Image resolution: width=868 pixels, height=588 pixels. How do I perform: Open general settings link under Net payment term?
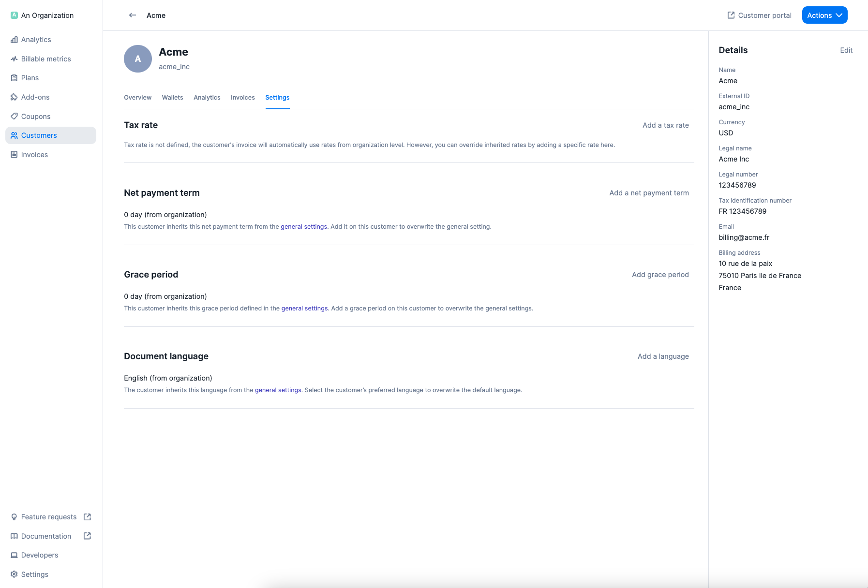point(304,227)
